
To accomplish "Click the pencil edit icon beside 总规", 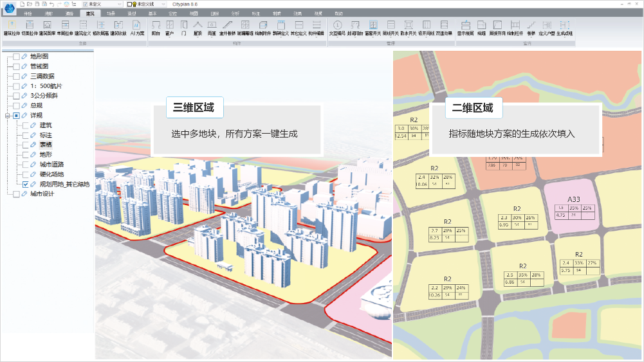I will point(24,105).
